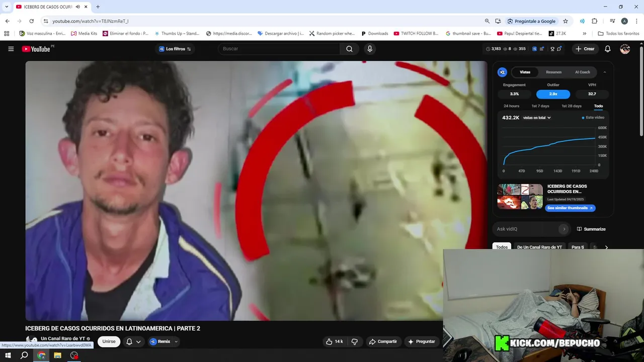The image size is (644, 362).
Task: Go to YouTube home via logo
Action: (x=36, y=49)
